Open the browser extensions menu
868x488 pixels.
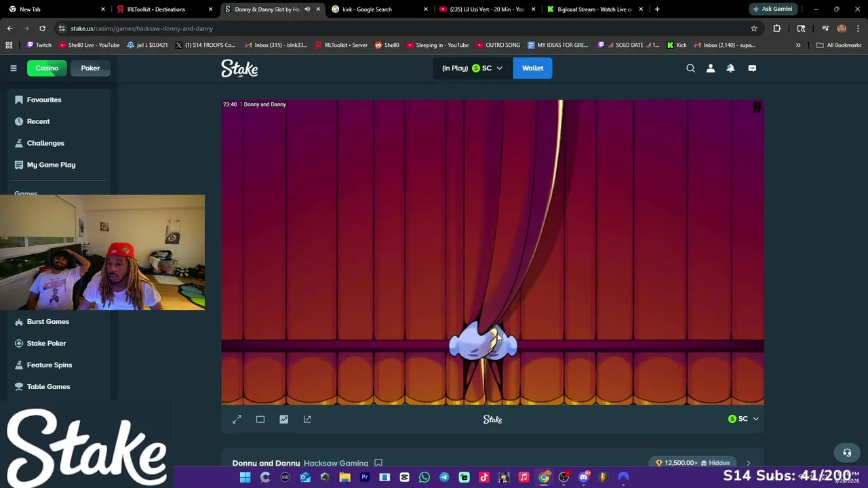(777, 28)
